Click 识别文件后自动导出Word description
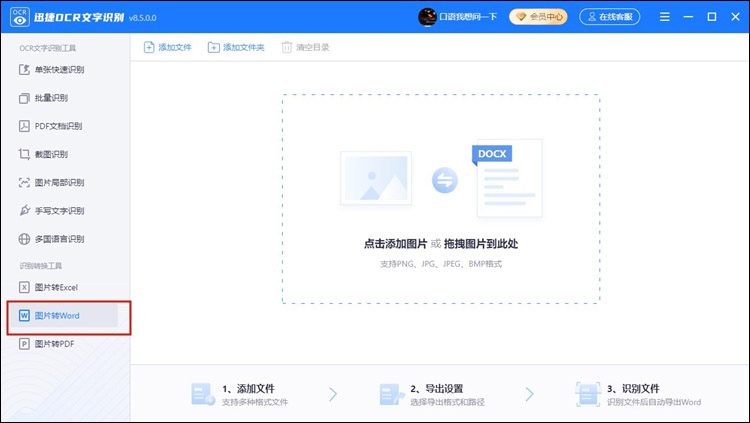The image size is (750, 423). (x=654, y=402)
